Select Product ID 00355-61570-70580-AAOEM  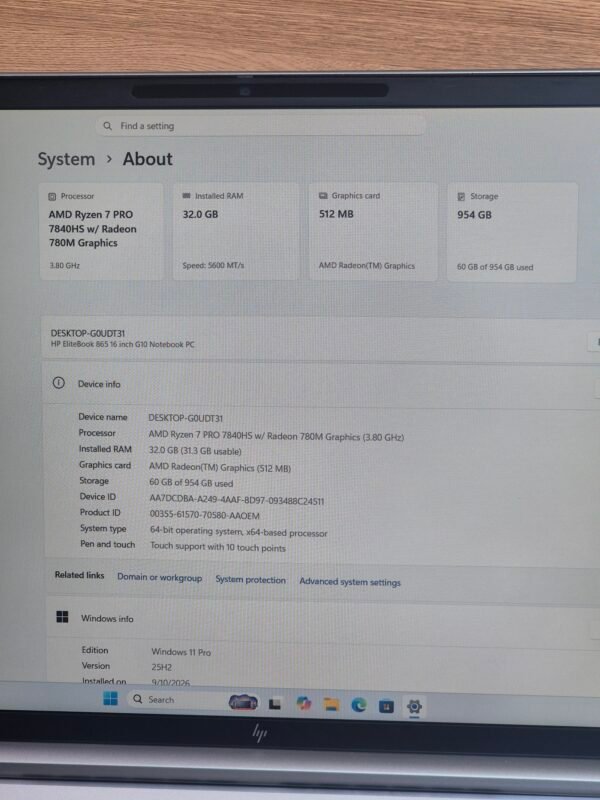click(205, 515)
